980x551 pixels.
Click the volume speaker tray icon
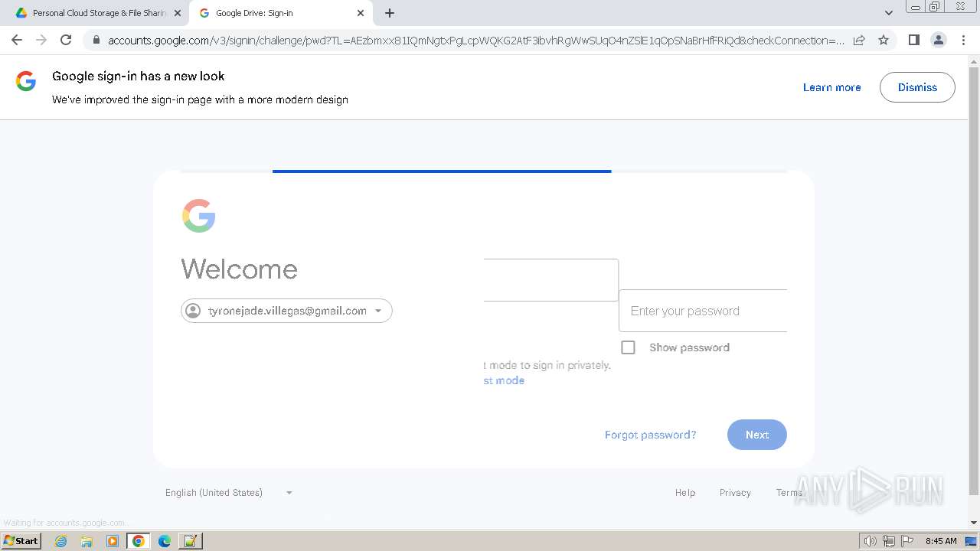pyautogui.click(x=870, y=541)
